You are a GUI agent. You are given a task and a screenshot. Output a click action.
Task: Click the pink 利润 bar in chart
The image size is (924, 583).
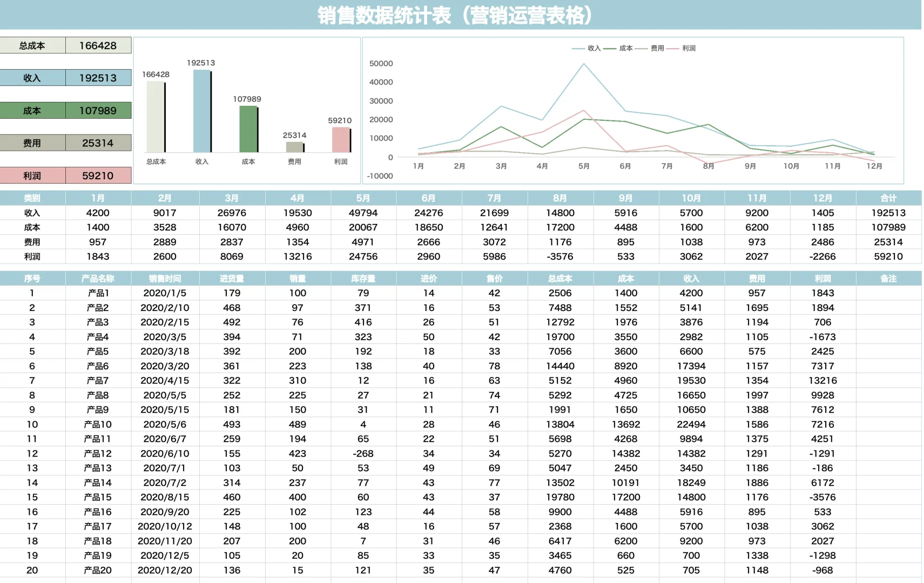341,140
